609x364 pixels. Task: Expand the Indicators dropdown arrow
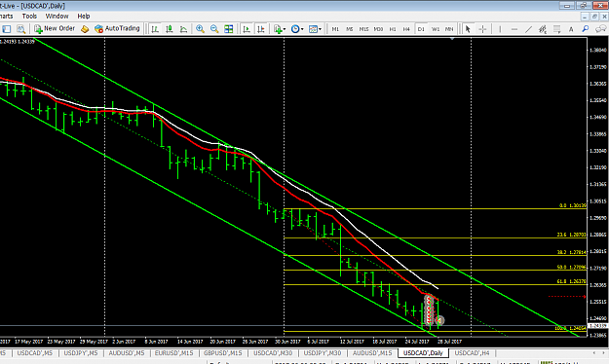285,29
